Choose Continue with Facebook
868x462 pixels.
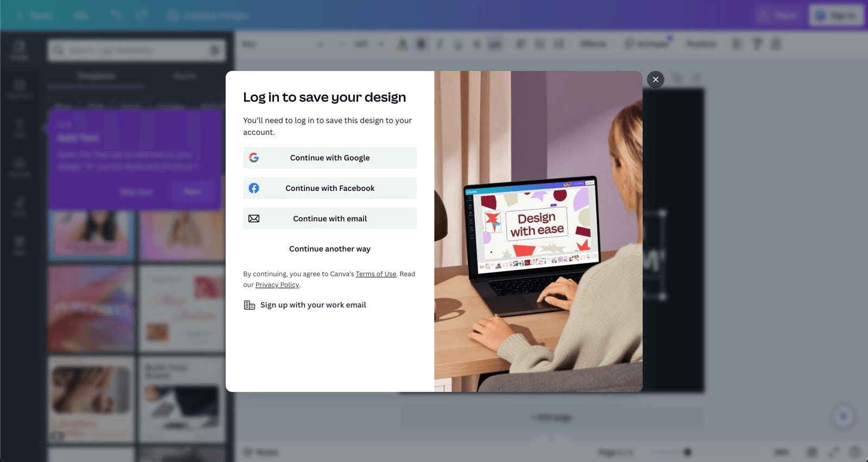click(330, 188)
